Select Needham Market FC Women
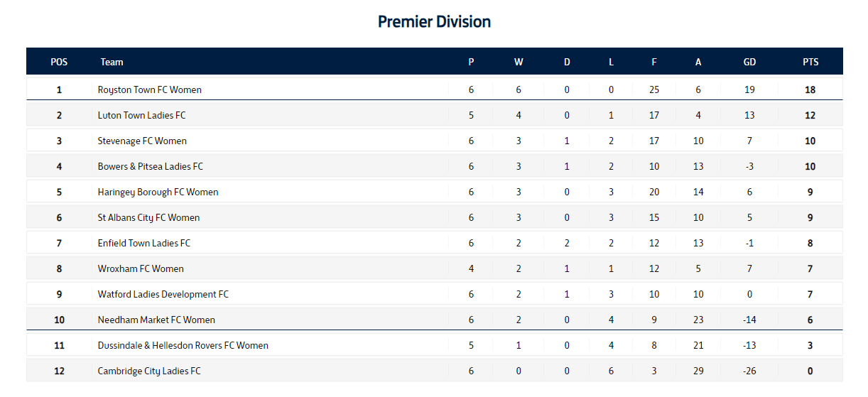This screenshot has width=868, height=397. click(x=156, y=320)
